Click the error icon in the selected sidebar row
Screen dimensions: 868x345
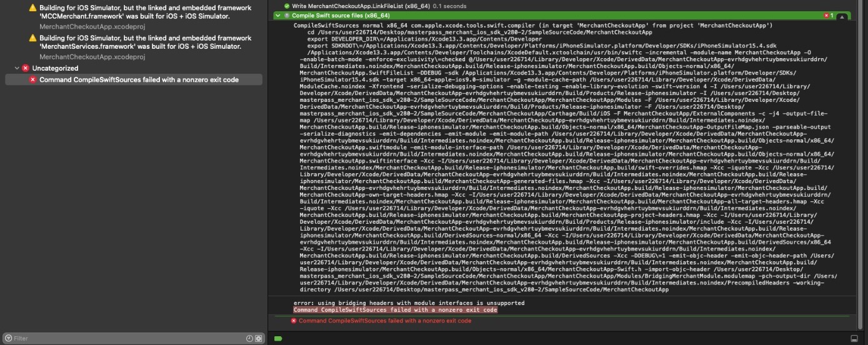click(x=33, y=80)
